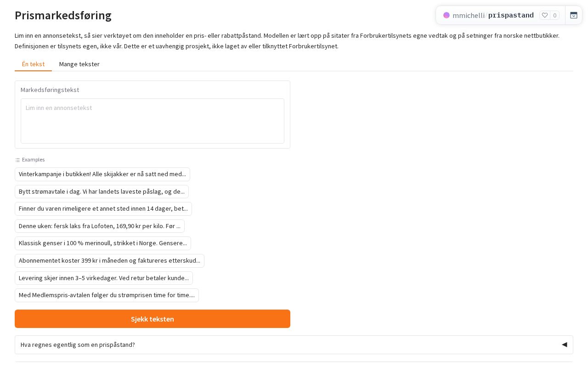Load the 'Vinterkampanje i butikken' example
The height and width of the screenshot is (368, 588).
[x=102, y=174]
